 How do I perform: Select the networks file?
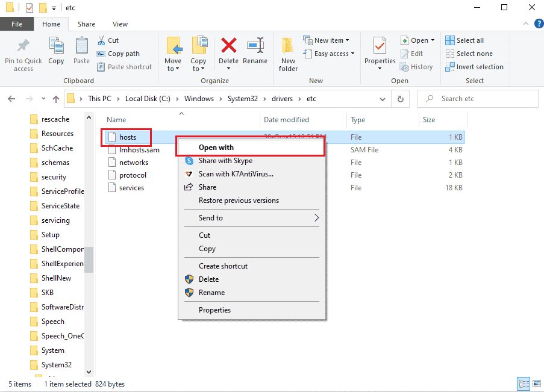point(134,163)
